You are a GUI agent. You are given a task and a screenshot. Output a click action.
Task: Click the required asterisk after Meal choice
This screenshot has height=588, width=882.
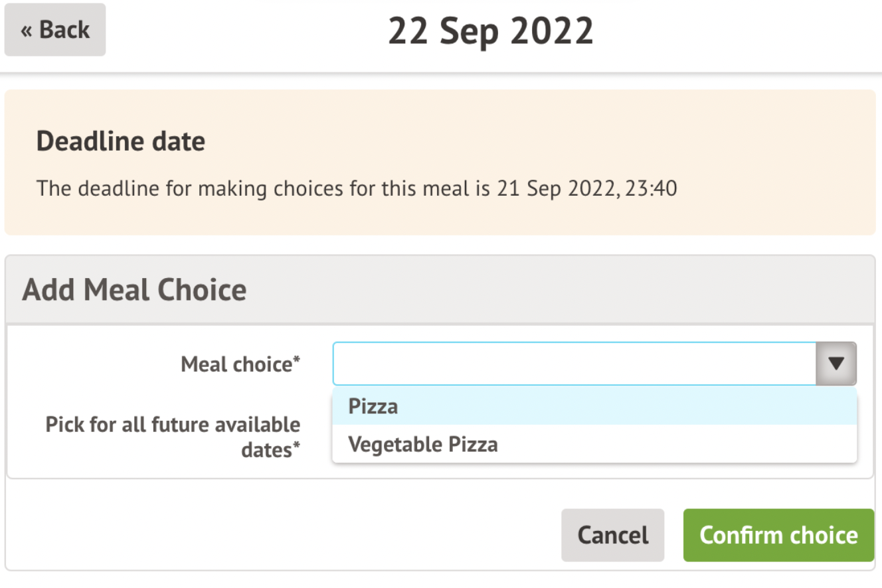(298, 360)
